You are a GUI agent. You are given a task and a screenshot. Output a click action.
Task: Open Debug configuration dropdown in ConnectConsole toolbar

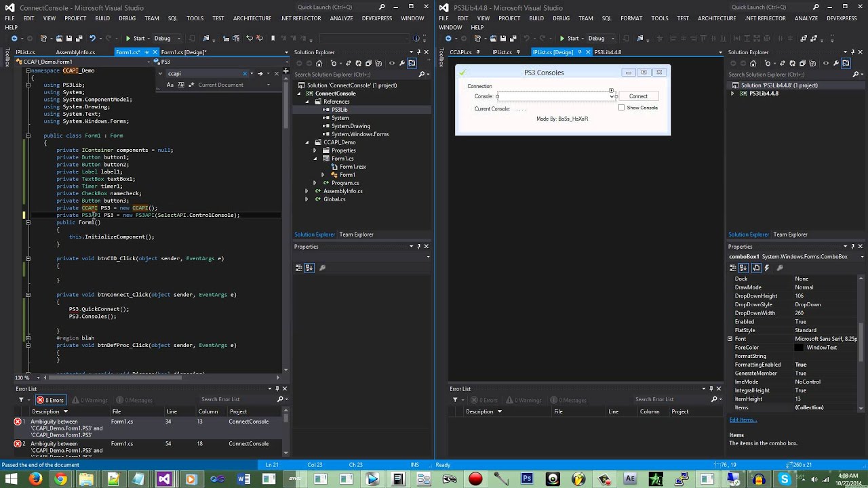tap(167, 39)
